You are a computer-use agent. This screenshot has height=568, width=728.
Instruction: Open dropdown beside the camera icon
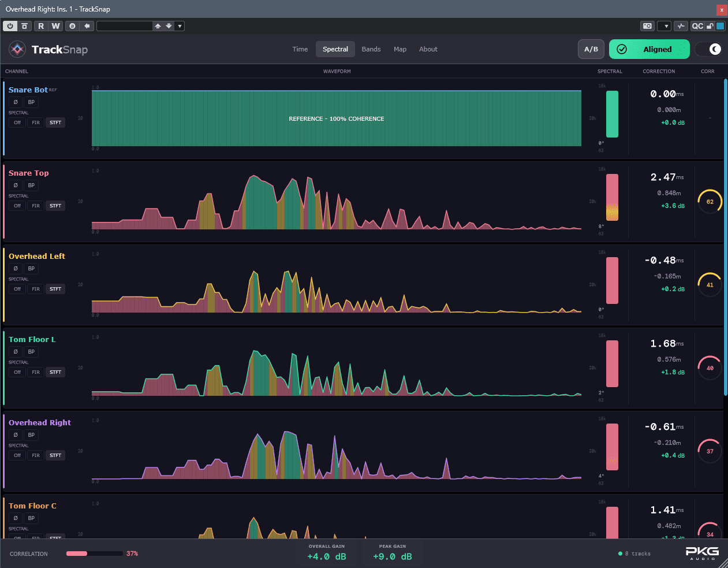tap(664, 26)
